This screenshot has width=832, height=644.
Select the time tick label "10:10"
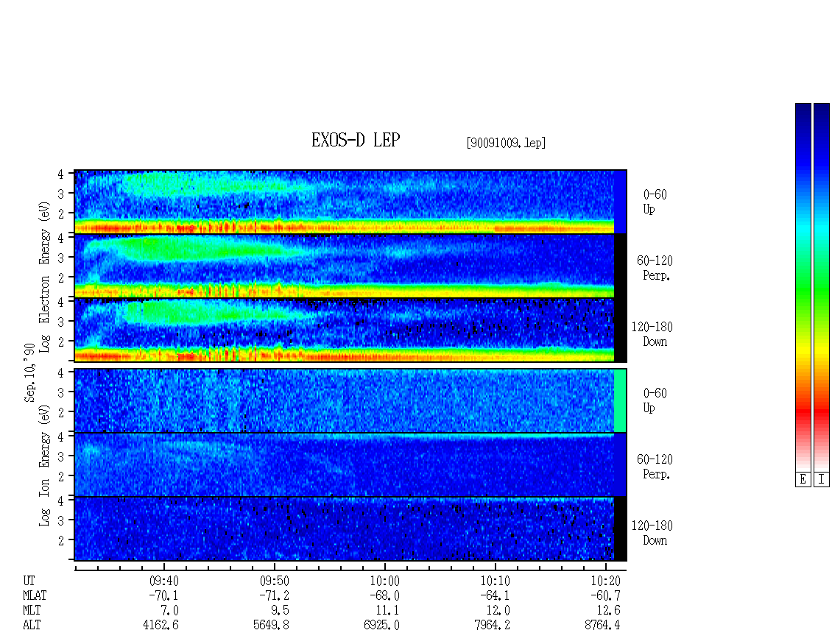tap(495, 581)
